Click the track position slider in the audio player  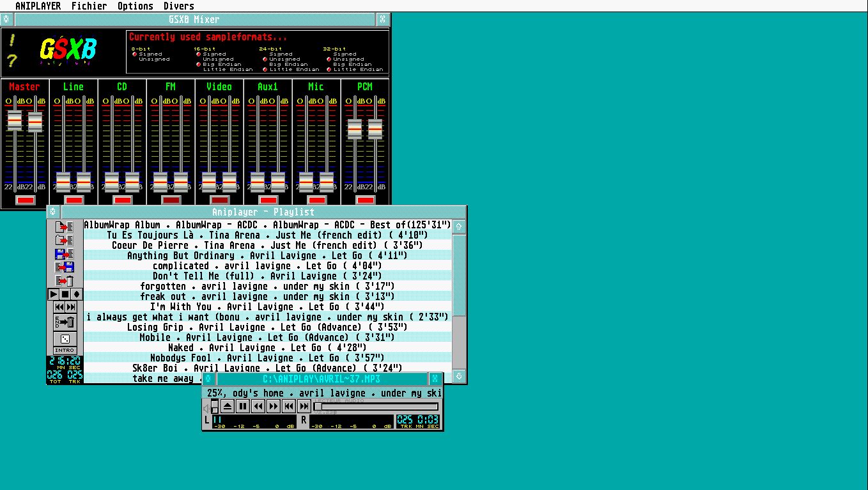tap(377, 406)
